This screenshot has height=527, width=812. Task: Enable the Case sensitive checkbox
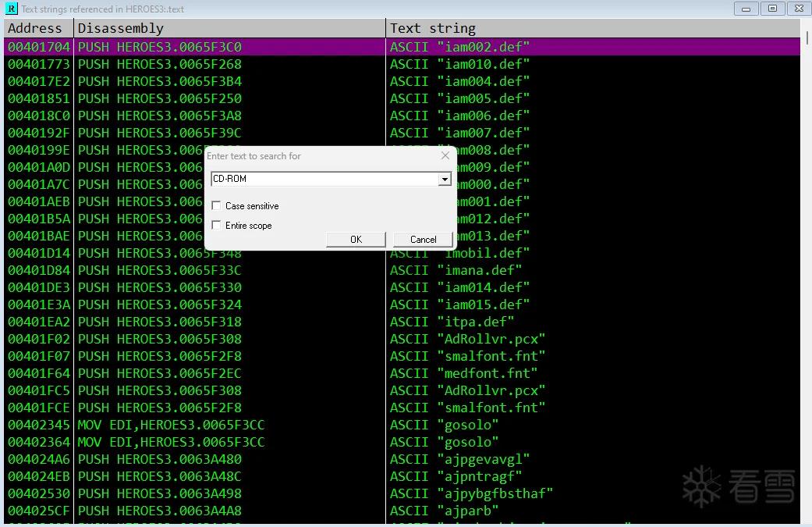click(217, 205)
